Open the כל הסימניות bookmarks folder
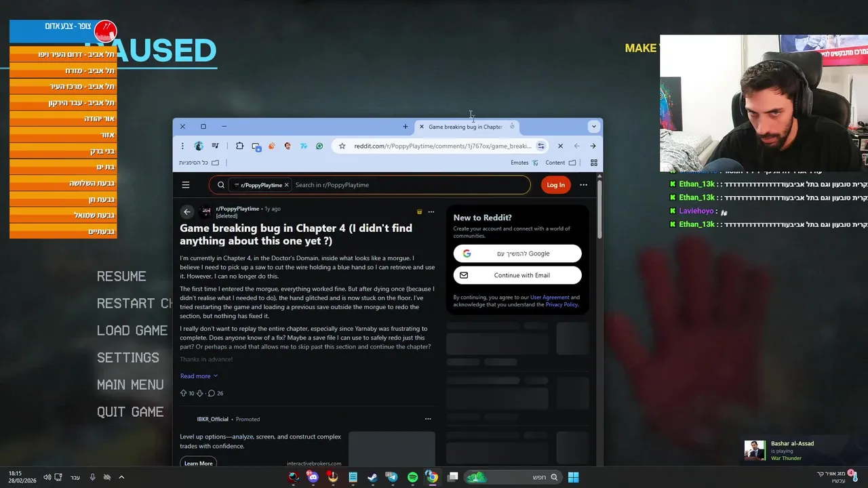 coord(199,163)
